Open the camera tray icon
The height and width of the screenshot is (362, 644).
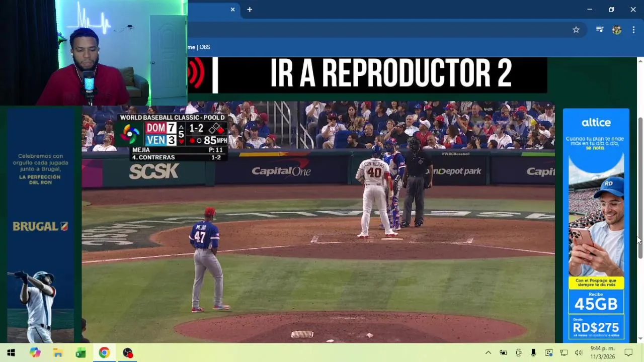click(519, 353)
